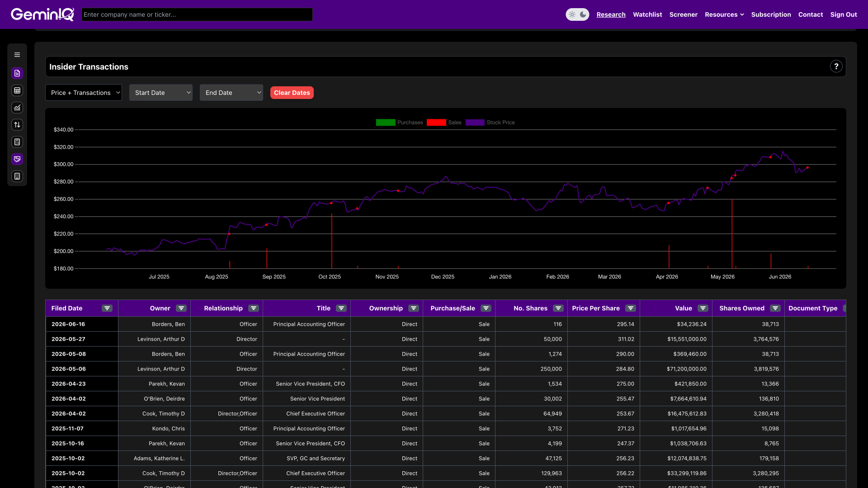The height and width of the screenshot is (488, 868).
Task: Click the 3,819,576 shares owned cell
Action: click(x=748, y=369)
